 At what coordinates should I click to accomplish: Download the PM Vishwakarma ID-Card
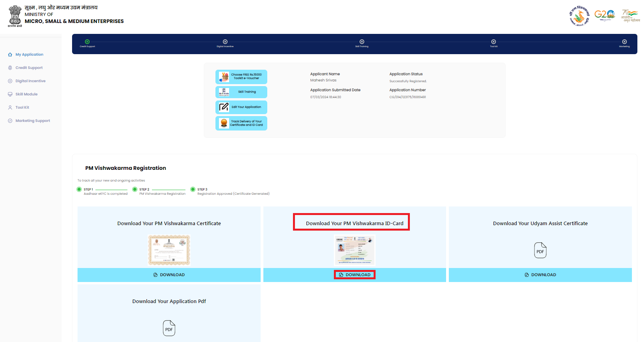[x=355, y=275]
